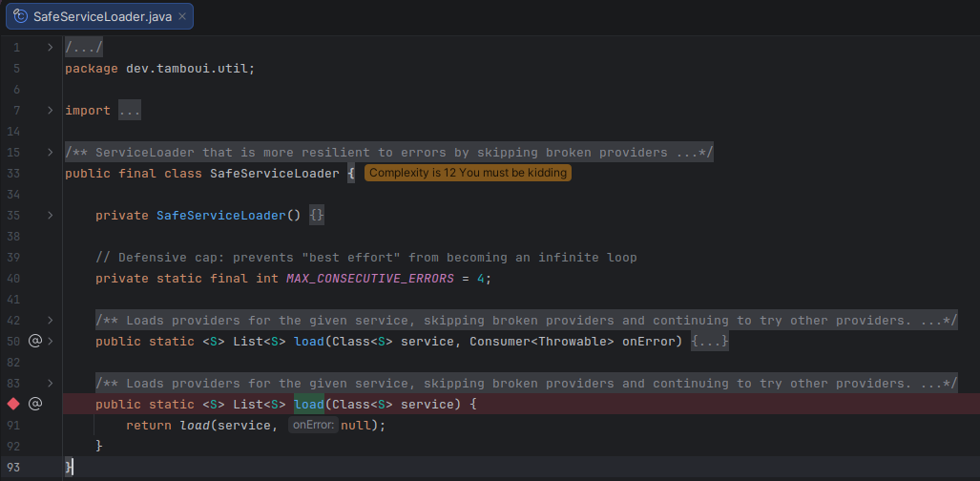Close the SafeServiceLoader.java tab

182,16
